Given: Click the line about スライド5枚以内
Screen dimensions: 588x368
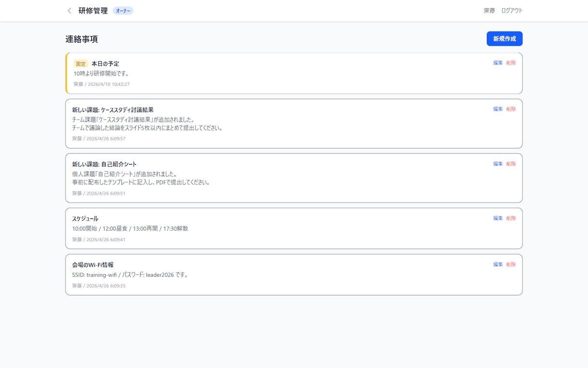Looking at the screenshot, I should (147, 128).
